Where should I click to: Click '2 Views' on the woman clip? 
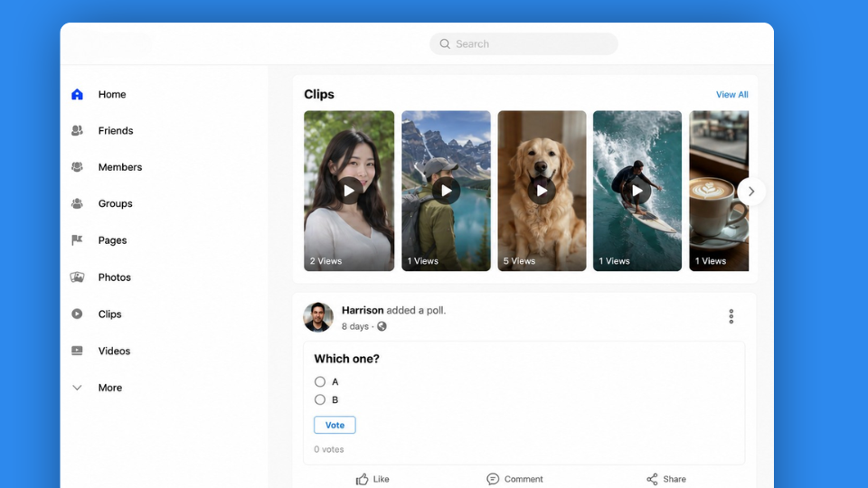[x=325, y=261]
